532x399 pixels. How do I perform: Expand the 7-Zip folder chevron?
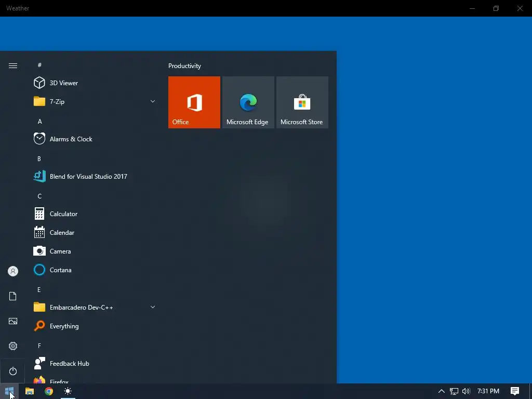153,101
